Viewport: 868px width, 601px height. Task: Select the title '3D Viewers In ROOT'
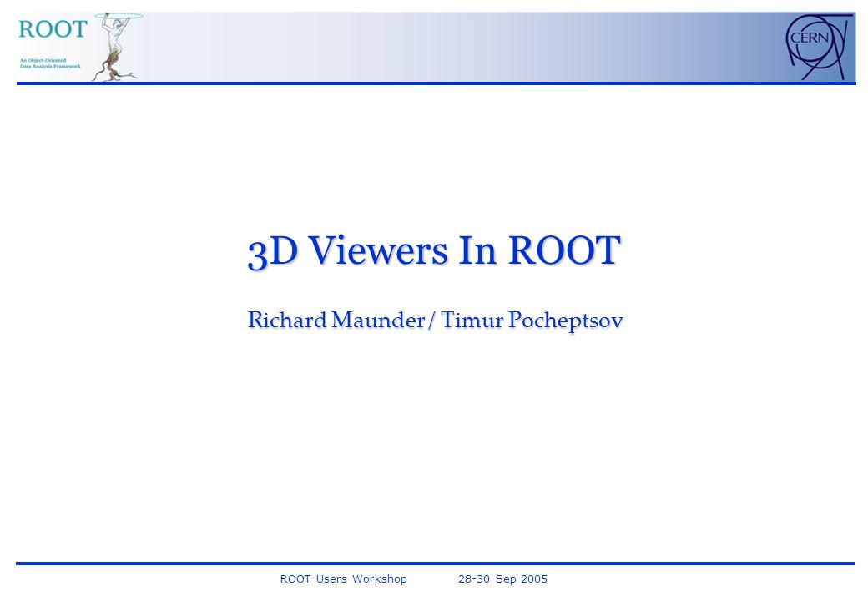(435, 250)
